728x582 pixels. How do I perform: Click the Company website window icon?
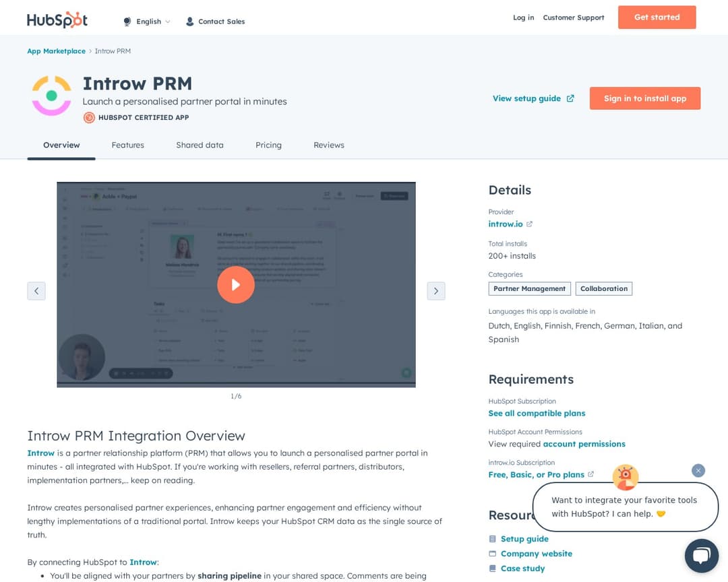pos(493,554)
